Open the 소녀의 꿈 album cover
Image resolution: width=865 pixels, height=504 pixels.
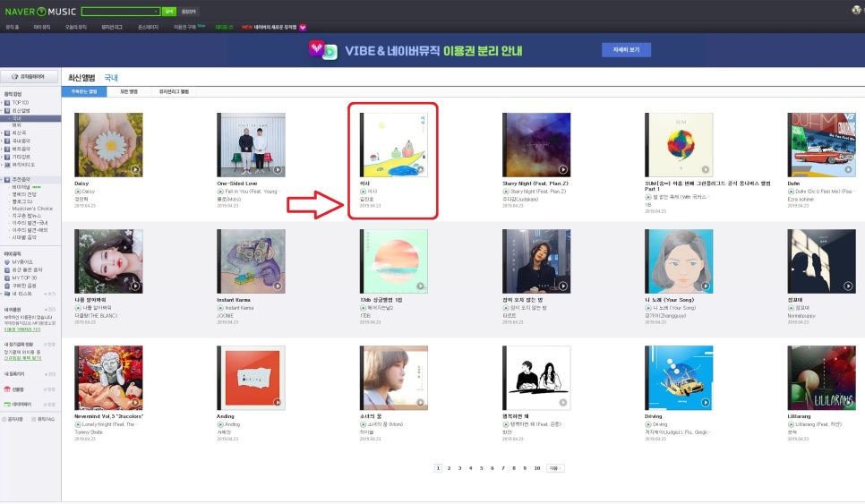393,378
